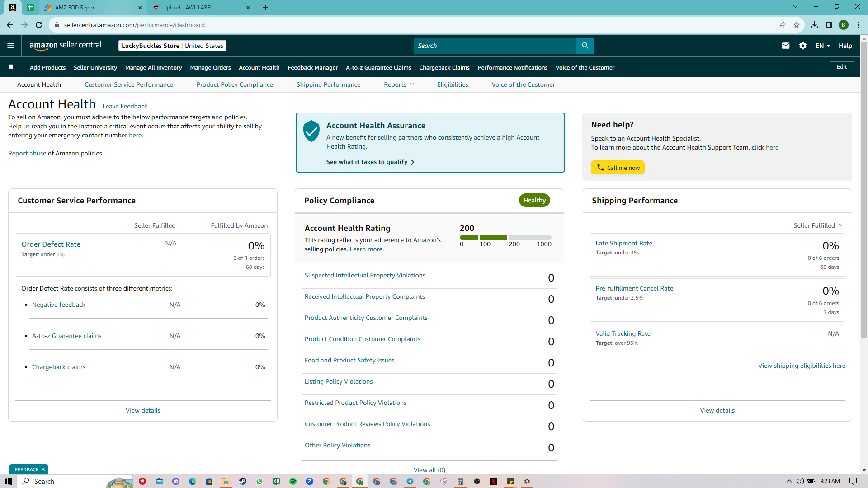
Task: Open the settings gear in Seller Central
Action: point(803,46)
